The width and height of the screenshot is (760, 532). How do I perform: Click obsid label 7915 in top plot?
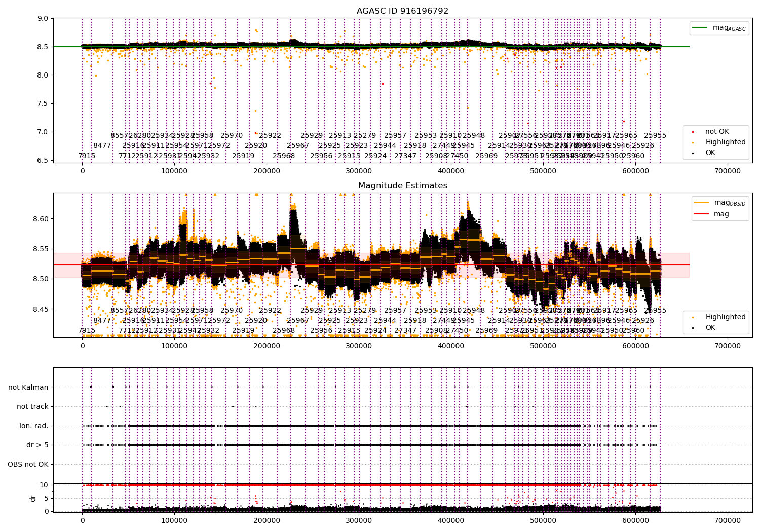tap(87, 156)
